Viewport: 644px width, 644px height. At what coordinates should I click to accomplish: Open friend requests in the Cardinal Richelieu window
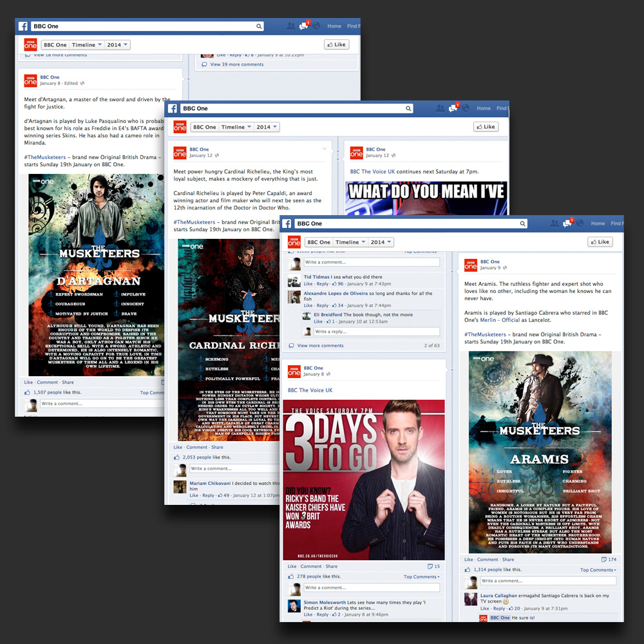click(440, 108)
